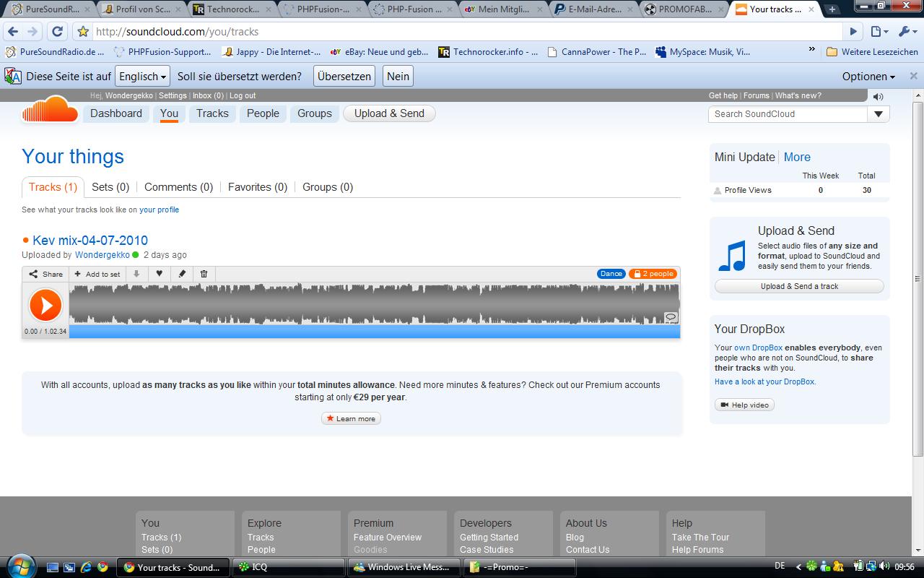
Task: Click the browser forward arrow
Action: [x=32, y=32]
